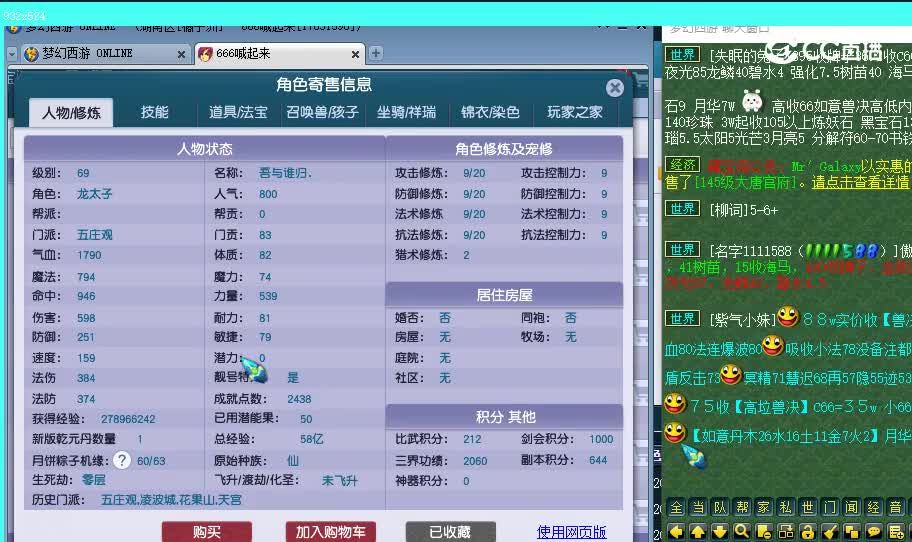912x542 pixels.
Task: Select the 全 chat channel filter
Action: tap(676, 508)
